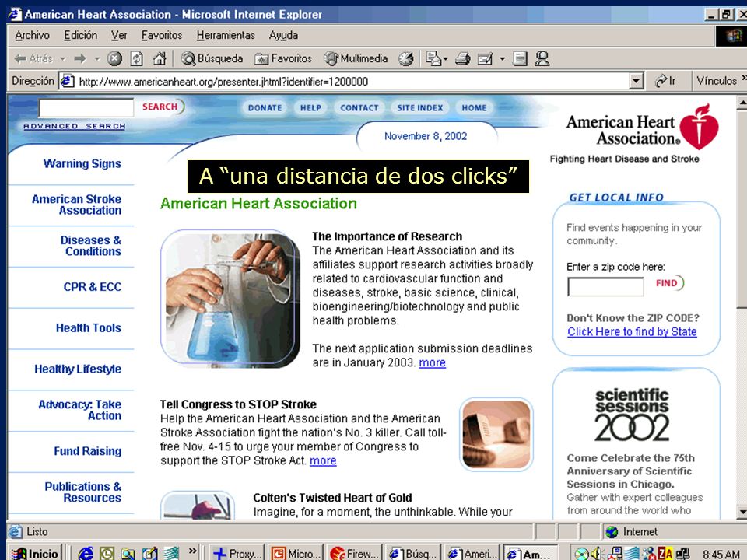Click the ZA ZoneAlarm tray icon
747x560 pixels.
pyautogui.click(x=665, y=553)
